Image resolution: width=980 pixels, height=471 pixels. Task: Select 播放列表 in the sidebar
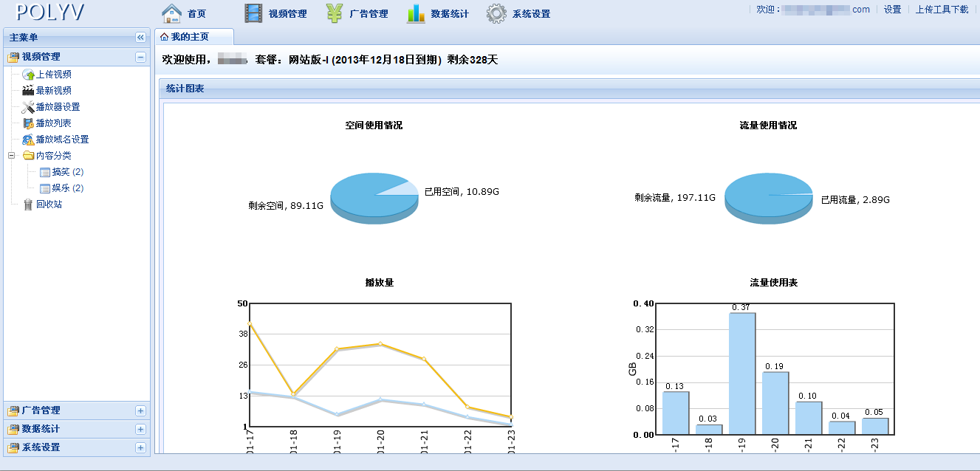(x=53, y=123)
